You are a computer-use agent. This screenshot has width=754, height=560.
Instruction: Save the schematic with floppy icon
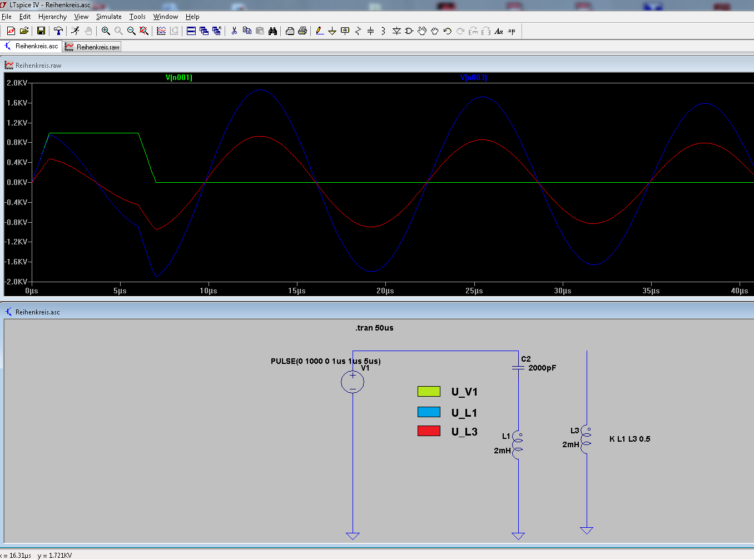tap(41, 31)
